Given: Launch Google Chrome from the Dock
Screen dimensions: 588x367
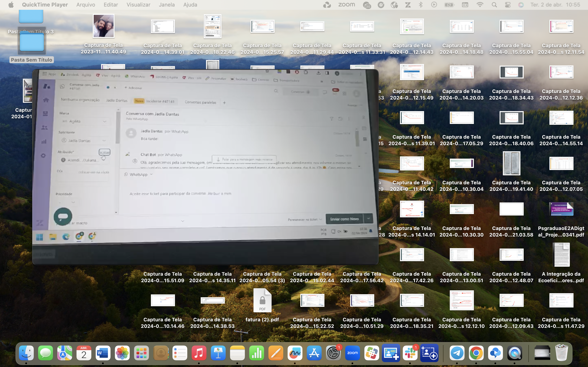Looking at the screenshot, I should (x=476, y=353).
